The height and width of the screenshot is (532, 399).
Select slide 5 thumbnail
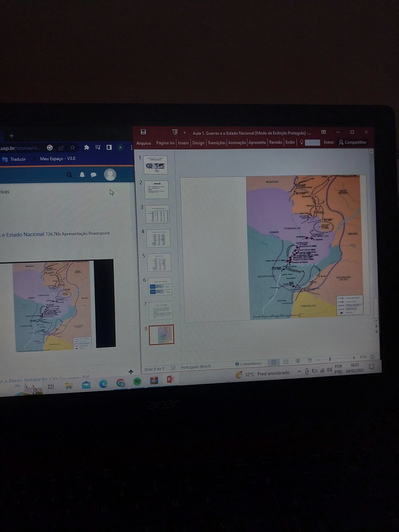click(159, 262)
